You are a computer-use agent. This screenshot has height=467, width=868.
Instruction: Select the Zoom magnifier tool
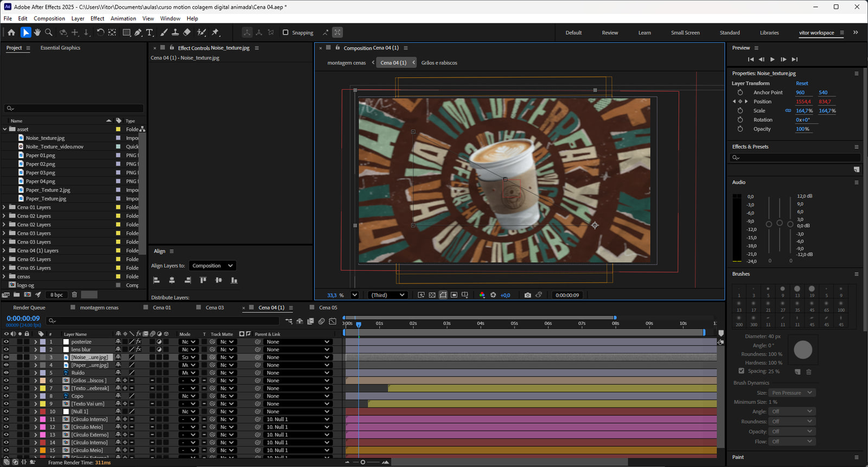[49, 33]
